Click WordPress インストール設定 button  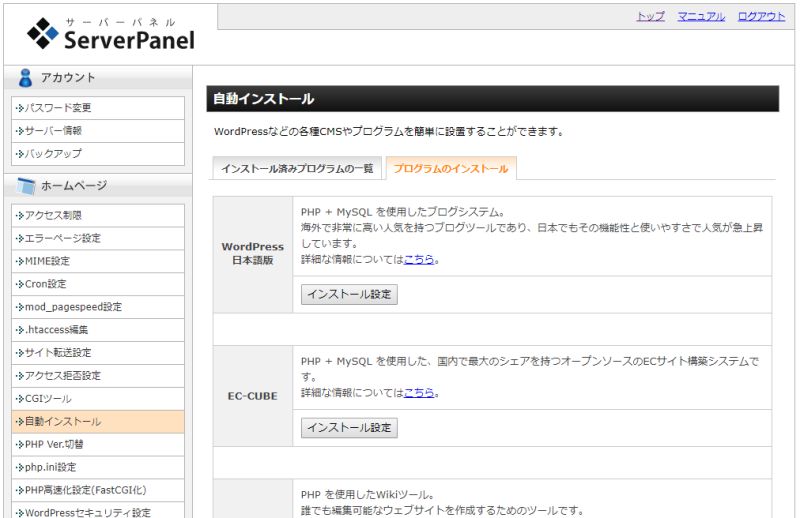tap(349, 294)
